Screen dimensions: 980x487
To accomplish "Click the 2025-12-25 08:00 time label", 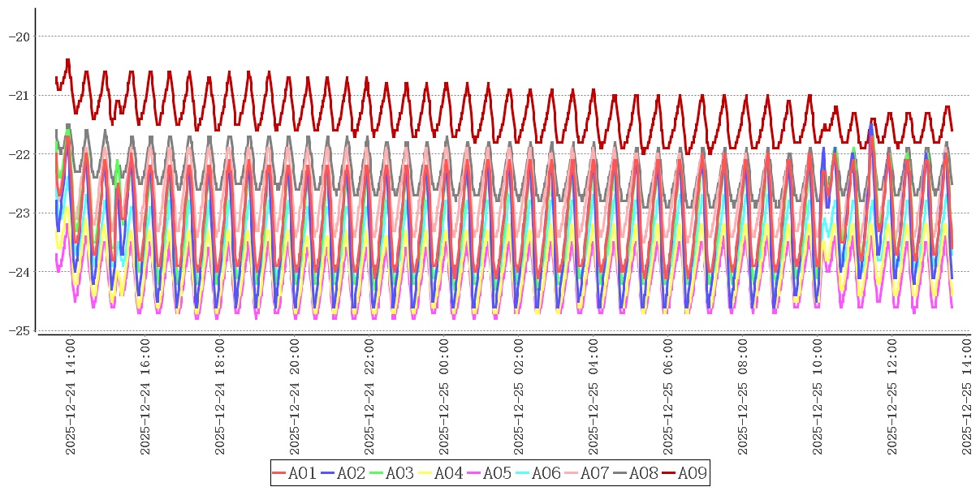I will click(x=743, y=396).
